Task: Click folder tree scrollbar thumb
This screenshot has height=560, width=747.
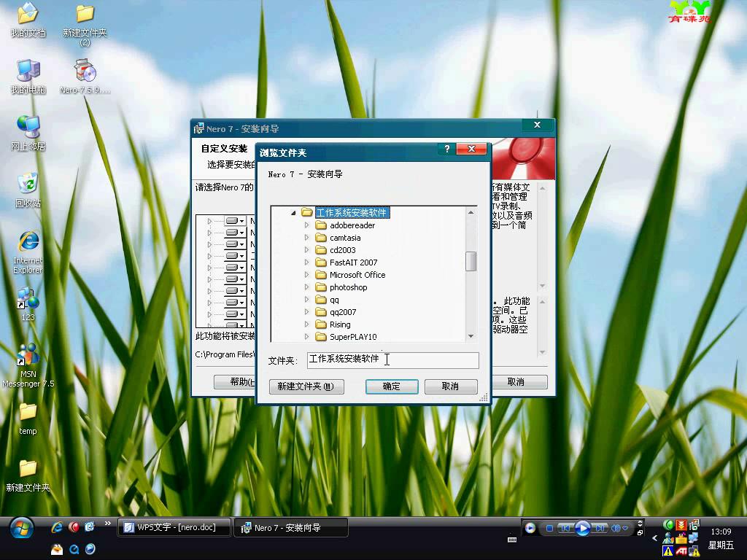Action: [x=471, y=261]
